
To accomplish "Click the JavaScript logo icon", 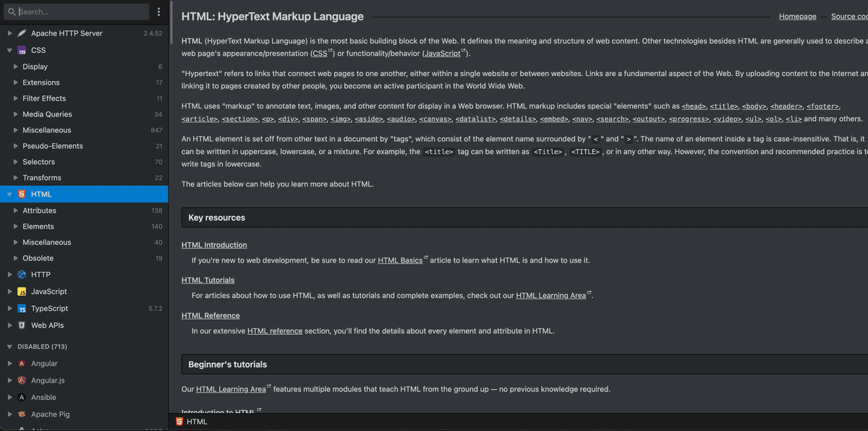I will 22,291.
